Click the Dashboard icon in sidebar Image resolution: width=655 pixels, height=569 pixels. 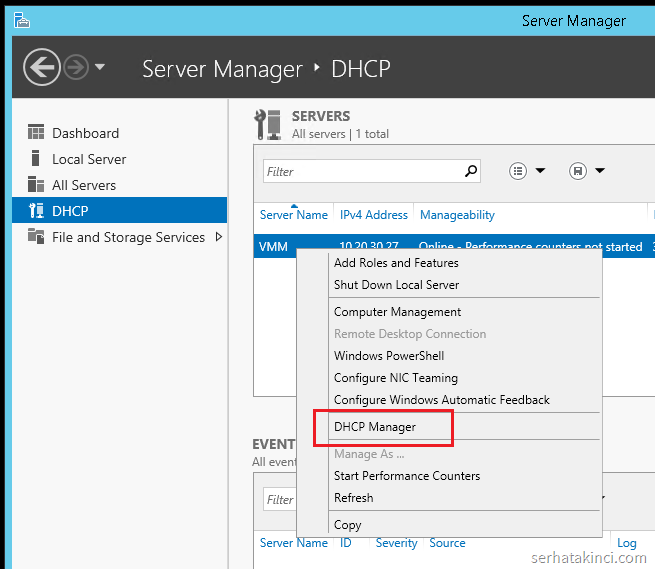pyautogui.click(x=36, y=133)
